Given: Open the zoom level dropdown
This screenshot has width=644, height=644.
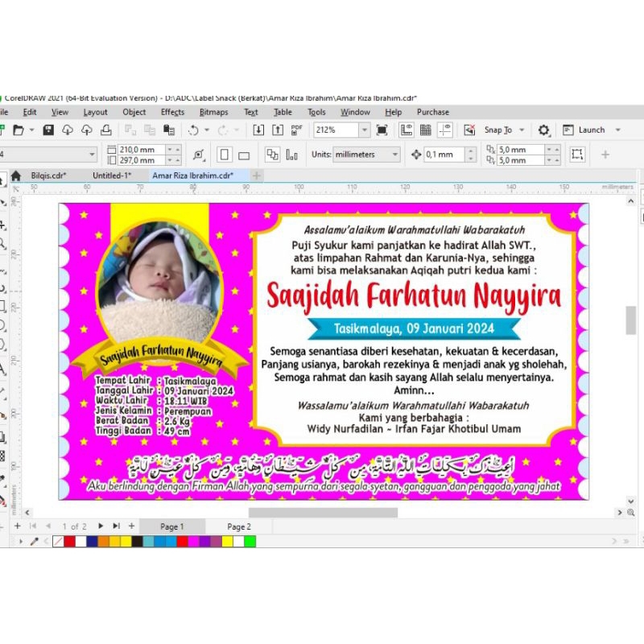Looking at the screenshot, I should click(x=364, y=130).
